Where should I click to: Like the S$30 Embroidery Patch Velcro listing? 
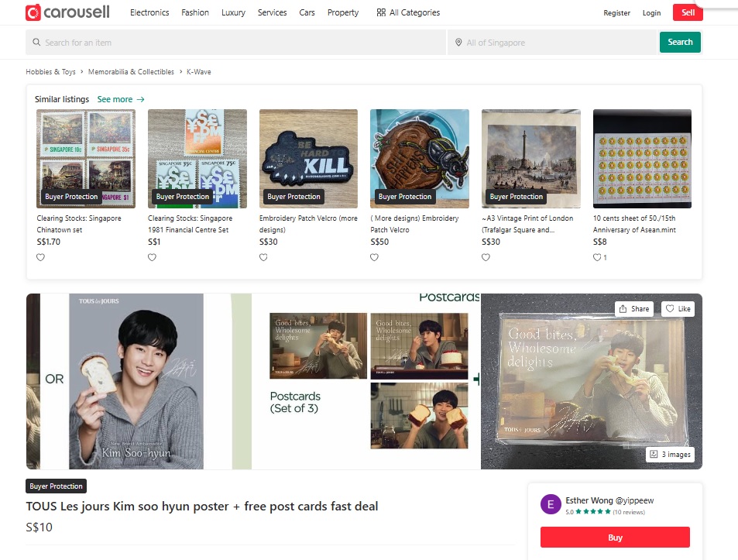(263, 257)
